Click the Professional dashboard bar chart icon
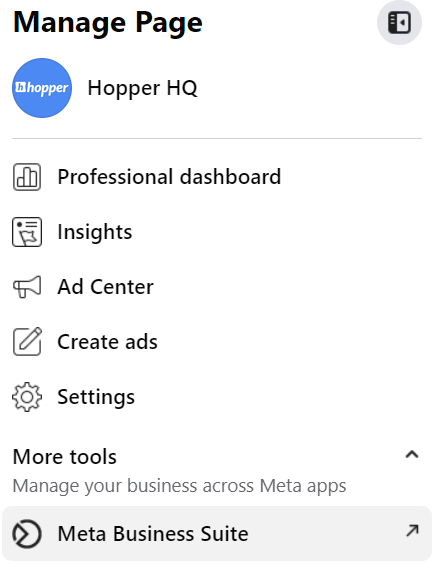Viewport: 436px width, 571px height. [27, 177]
